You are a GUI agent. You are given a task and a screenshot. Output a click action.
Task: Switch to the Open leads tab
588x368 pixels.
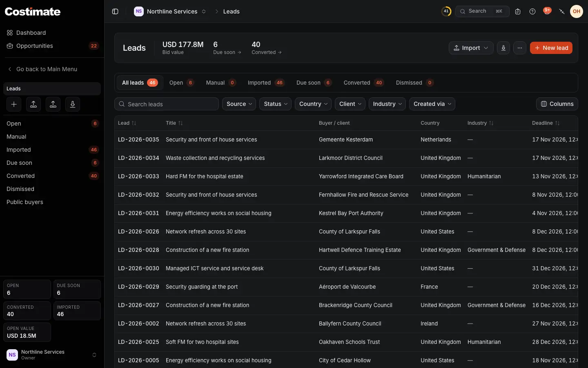pyautogui.click(x=182, y=83)
